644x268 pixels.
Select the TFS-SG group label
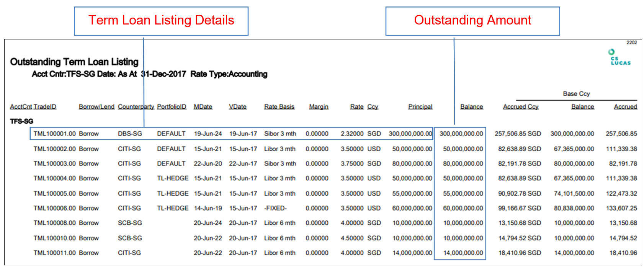pos(21,121)
